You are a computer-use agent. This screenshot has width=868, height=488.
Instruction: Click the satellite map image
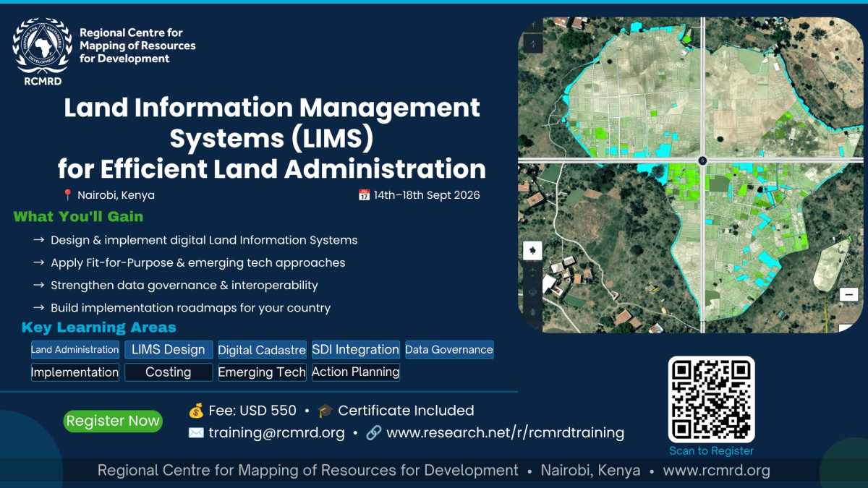point(691,175)
